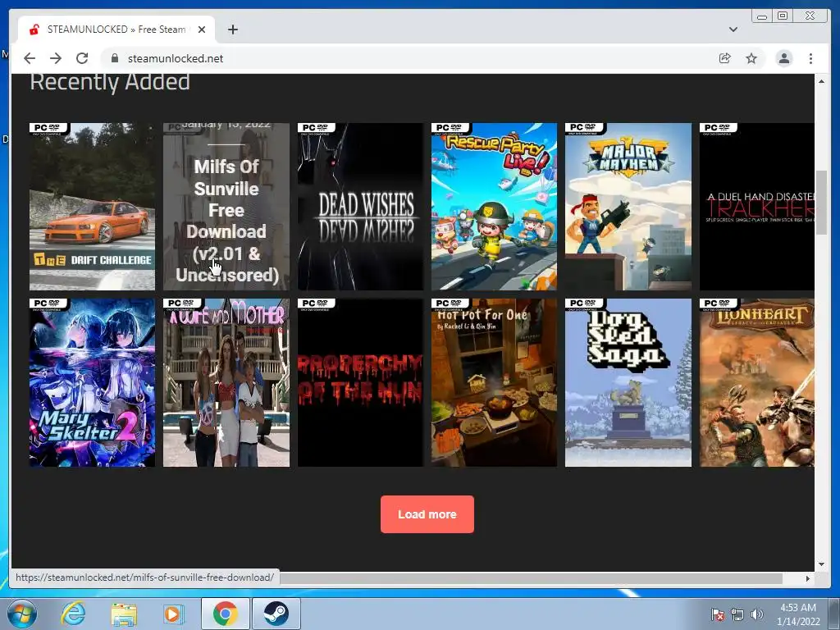Open volume speaker tray icon
The width and height of the screenshot is (840, 630).
757,614
